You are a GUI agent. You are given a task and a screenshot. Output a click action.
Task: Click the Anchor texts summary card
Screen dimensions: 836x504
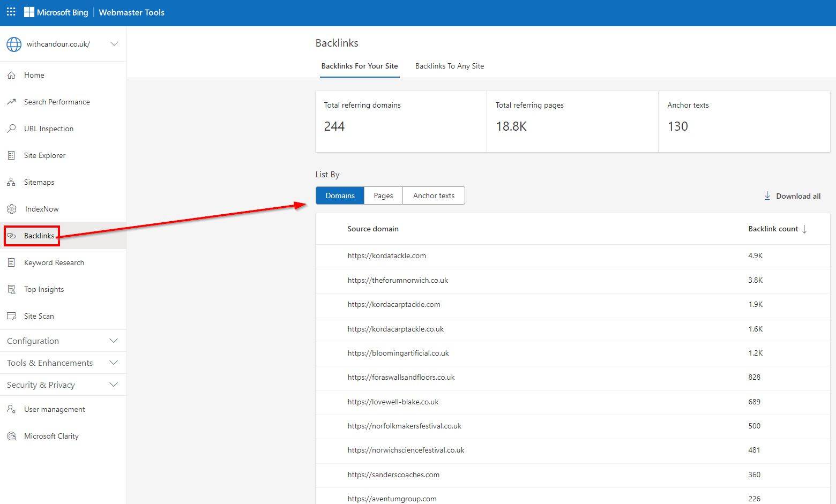point(744,122)
